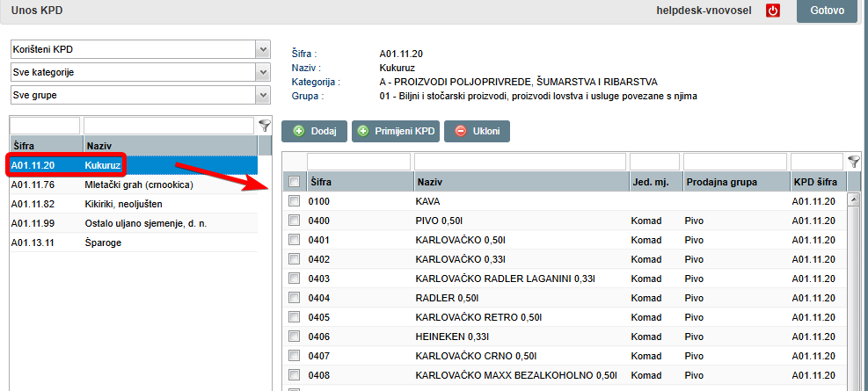This screenshot has width=868, height=391.
Task: Check the box for row 0100 KAVA
Action: pyautogui.click(x=295, y=201)
